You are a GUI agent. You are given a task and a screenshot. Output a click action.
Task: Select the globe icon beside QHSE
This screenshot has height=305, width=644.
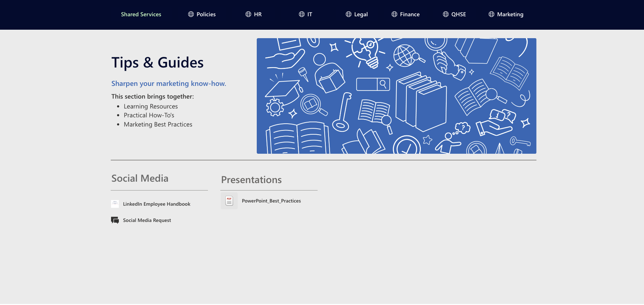click(x=446, y=14)
